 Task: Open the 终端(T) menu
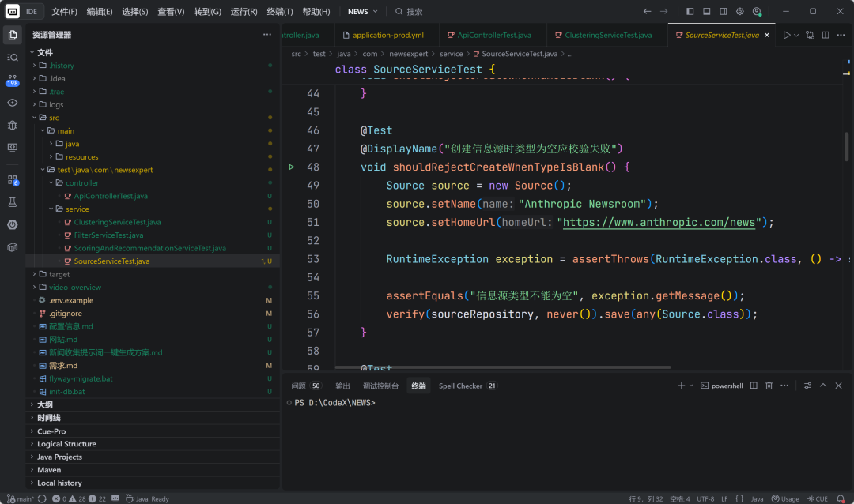pos(280,11)
